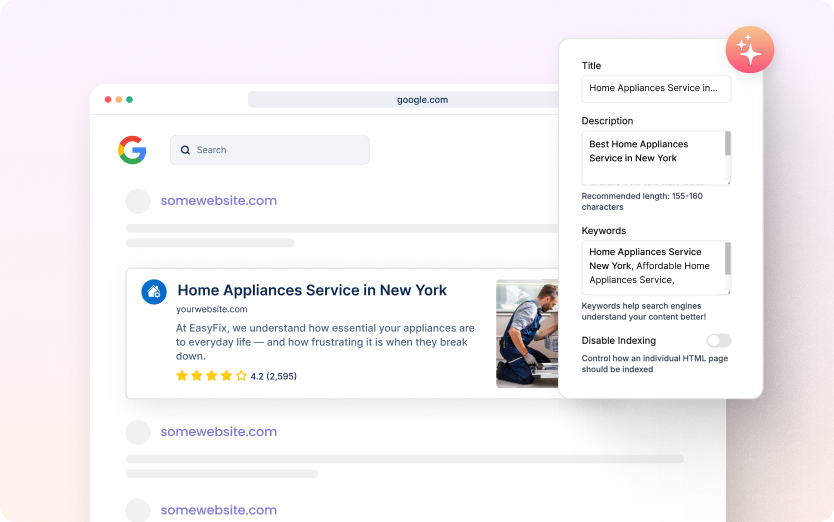Screen dimensions: 834x522
Task: Click inside the Description text area
Action: click(652, 157)
